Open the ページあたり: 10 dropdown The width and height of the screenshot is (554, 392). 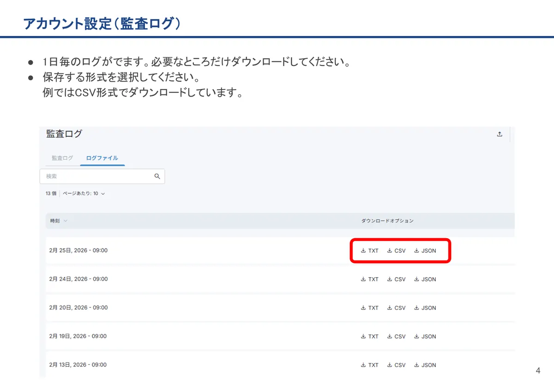[x=84, y=193]
